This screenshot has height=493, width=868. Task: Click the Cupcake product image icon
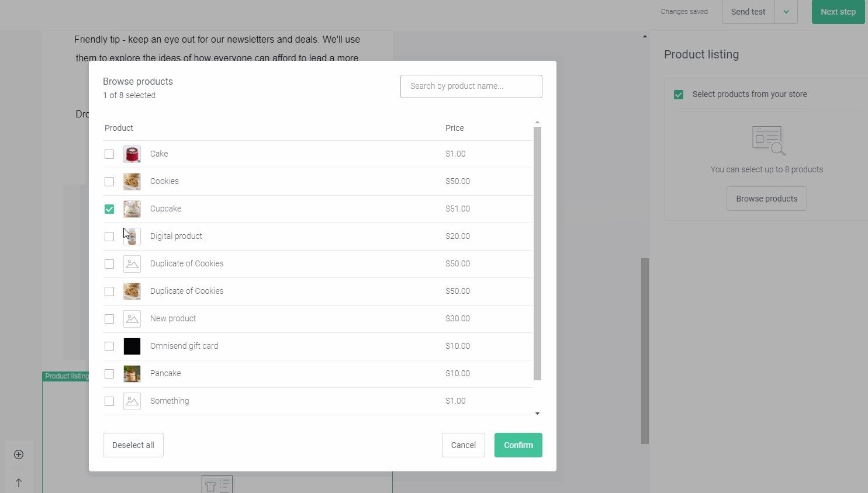pos(132,209)
